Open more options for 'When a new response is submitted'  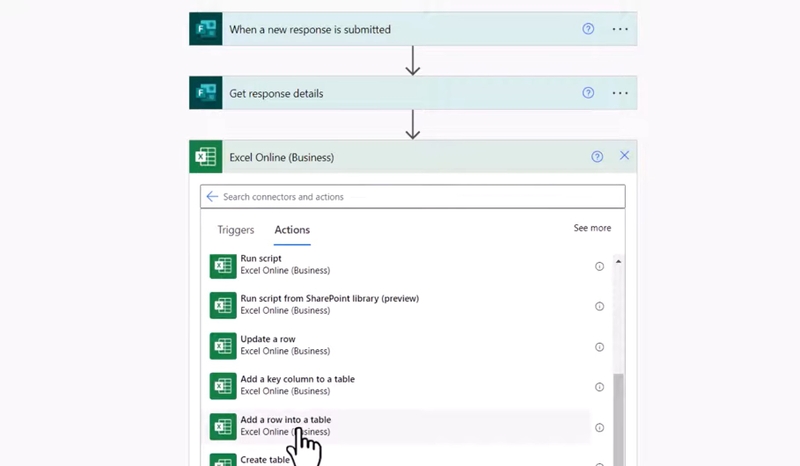(x=620, y=29)
